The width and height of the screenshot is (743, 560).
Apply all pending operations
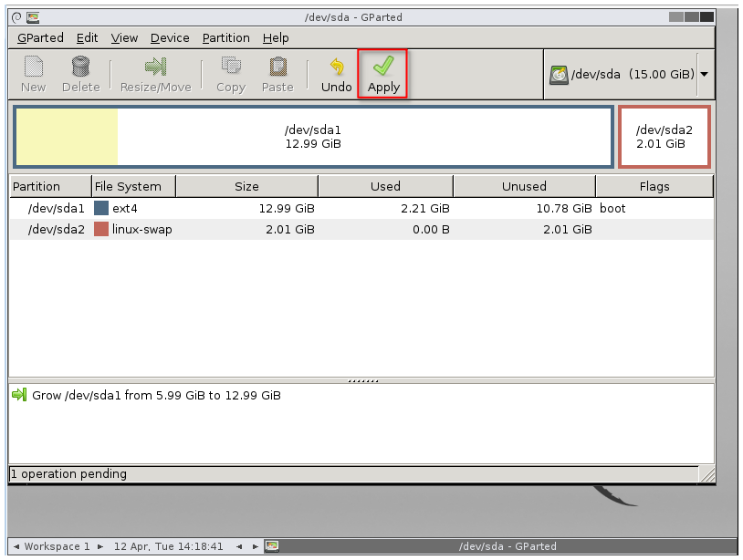pyautogui.click(x=382, y=74)
